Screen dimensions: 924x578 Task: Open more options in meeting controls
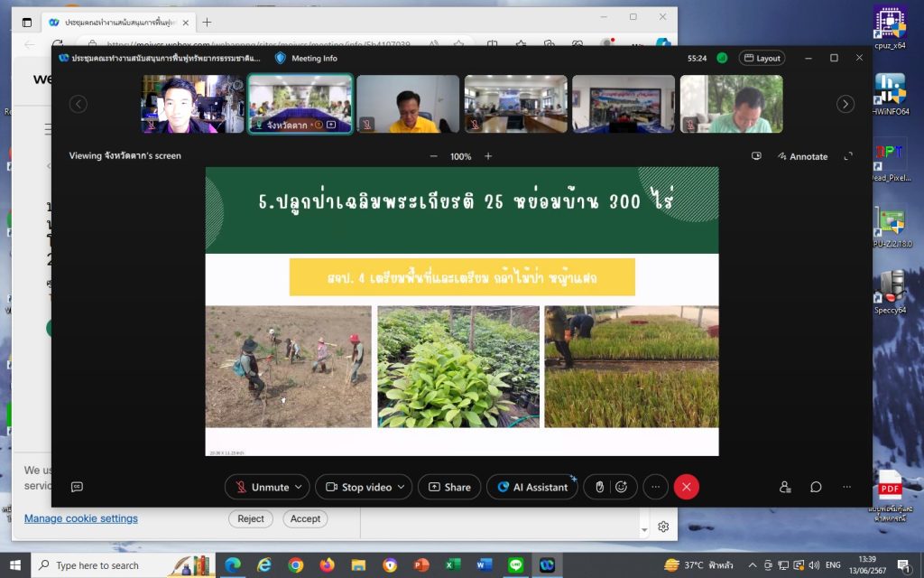click(655, 487)
